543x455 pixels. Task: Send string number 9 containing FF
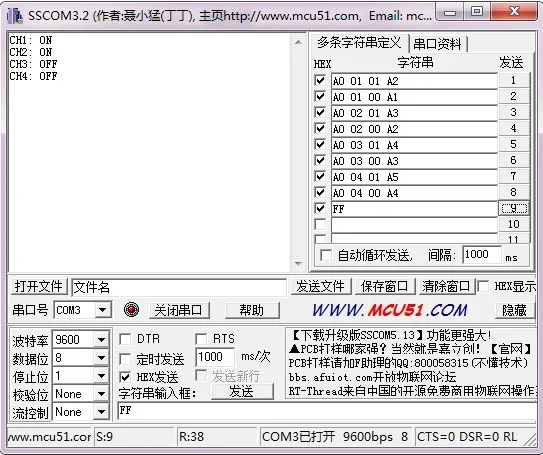pos(514,208)
